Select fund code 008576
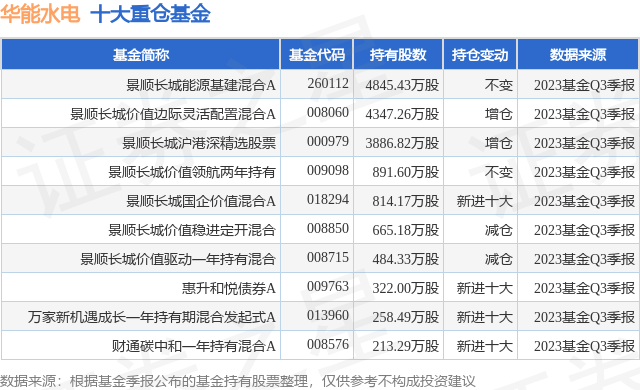The image size is (640, 390). (x=328, y=344)
